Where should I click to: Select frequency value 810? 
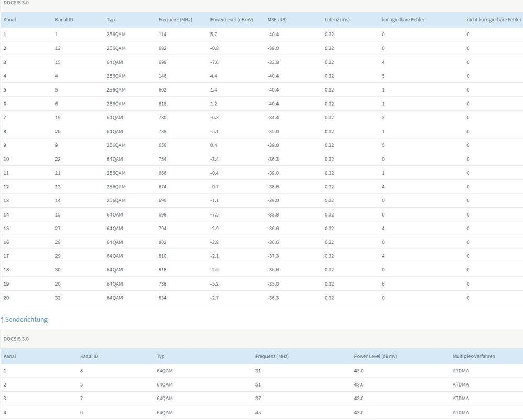coord(162,256)
